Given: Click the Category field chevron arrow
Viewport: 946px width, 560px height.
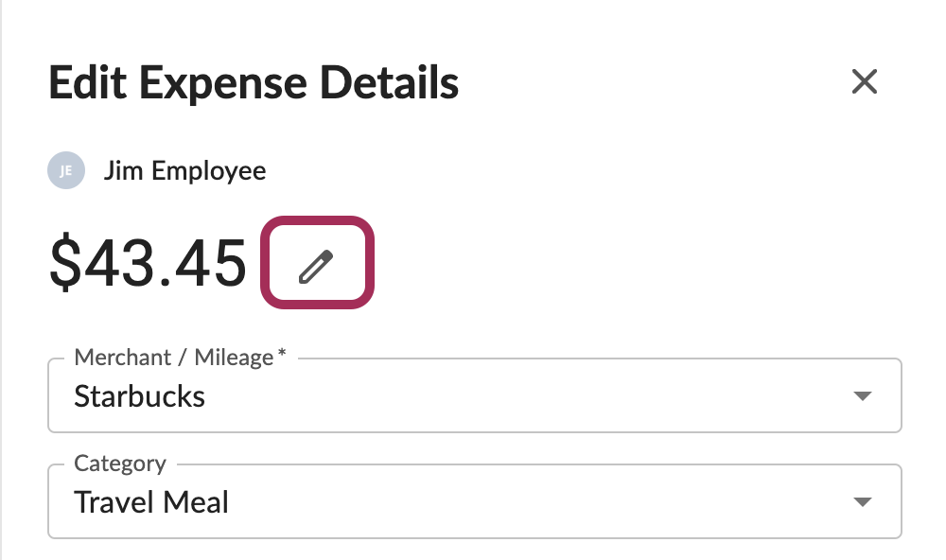Looking at the screenshot, I should [862, 501].
